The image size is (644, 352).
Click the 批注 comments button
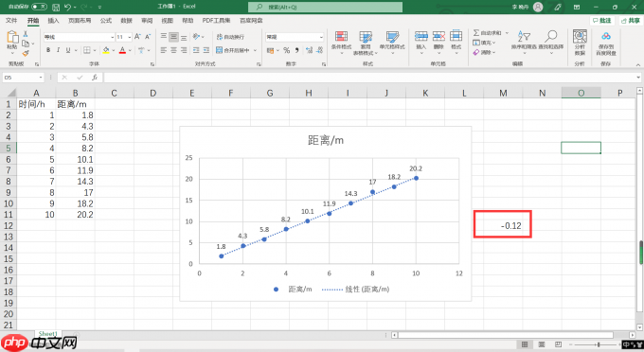click(601, 21)
